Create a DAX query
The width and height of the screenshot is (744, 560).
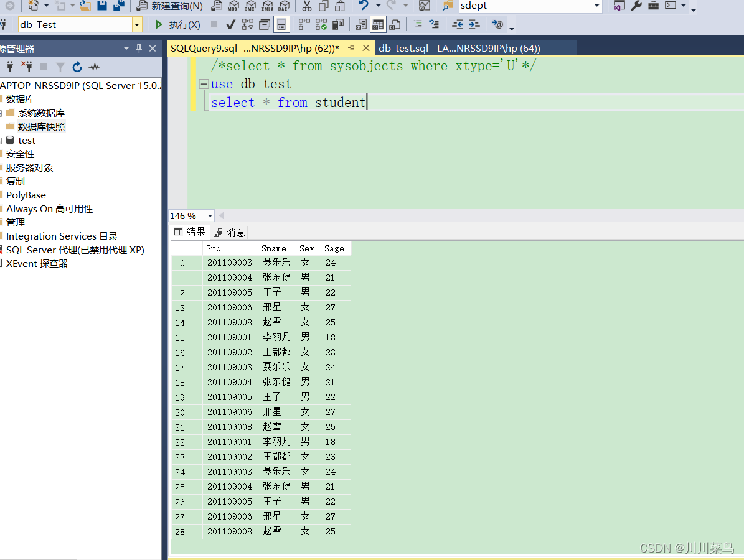pyautogui.click(x=284, y=6)
